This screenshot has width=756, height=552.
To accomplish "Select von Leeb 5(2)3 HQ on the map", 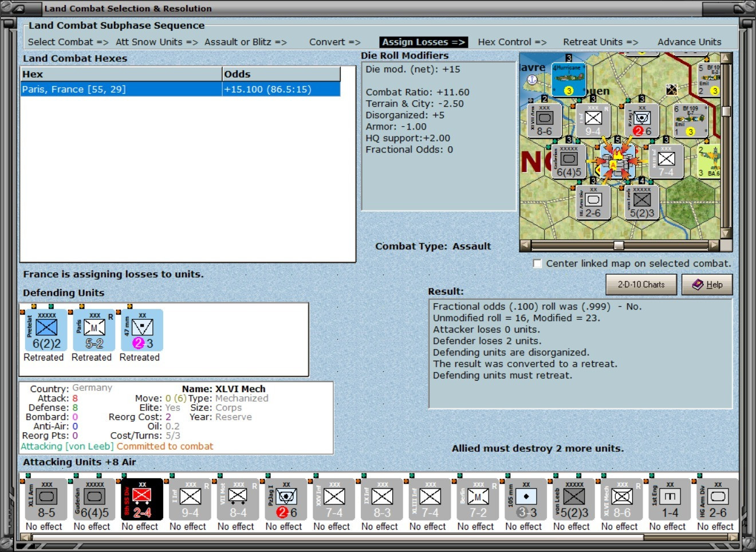I will pyautogui.click(x=641, y=203).
